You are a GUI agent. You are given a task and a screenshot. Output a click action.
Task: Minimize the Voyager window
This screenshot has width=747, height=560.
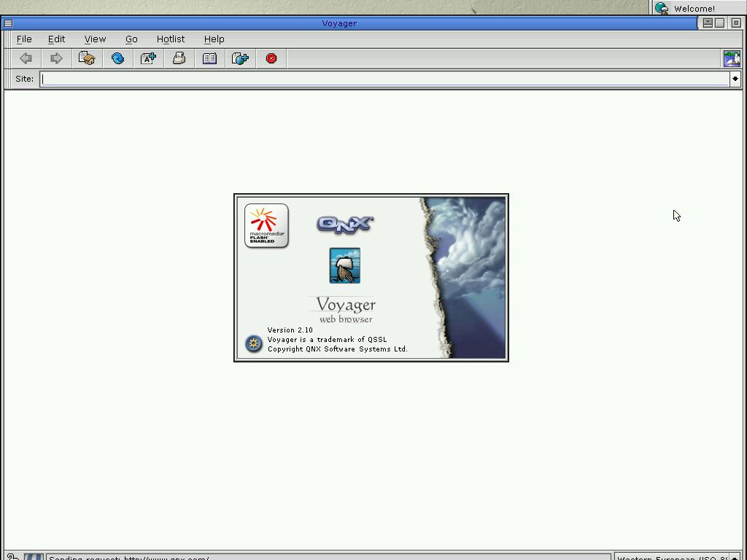point(708,23)
